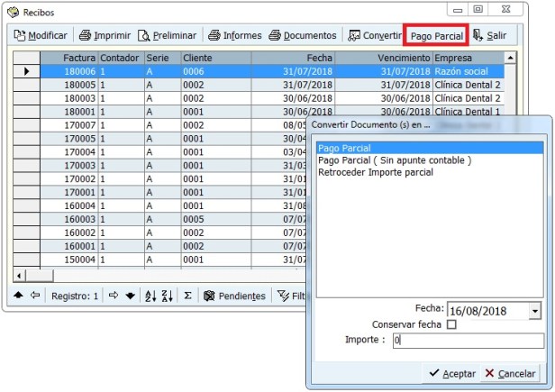Select Pago Parcial (Sin apunte contable) option
This screenshot has height=392, width=555.
(395, 160)
